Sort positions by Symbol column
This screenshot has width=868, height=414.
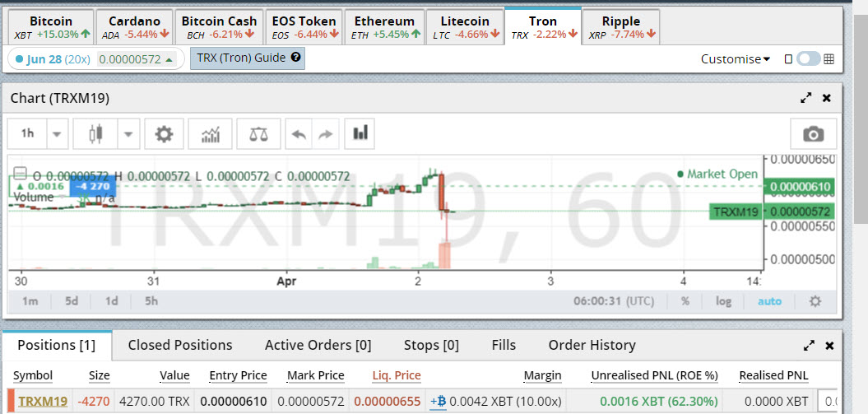click(x=33, y=376)
